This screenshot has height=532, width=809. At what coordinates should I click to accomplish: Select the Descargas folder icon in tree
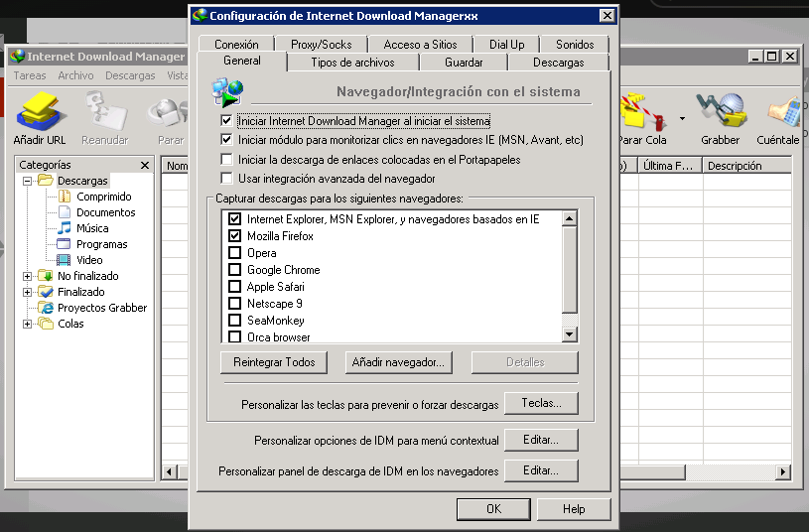click(x=46, y=180)
